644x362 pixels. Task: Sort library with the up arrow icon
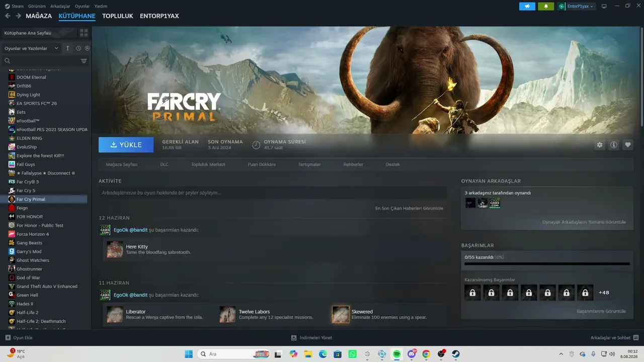[68, 48]
